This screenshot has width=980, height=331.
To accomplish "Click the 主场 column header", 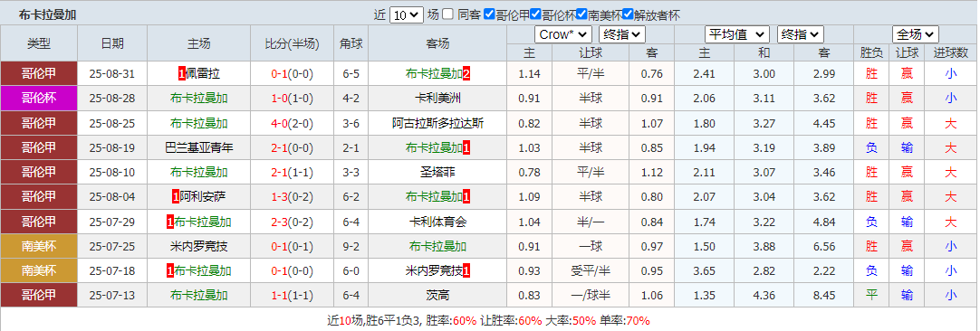I will click(x=198, y=43).
